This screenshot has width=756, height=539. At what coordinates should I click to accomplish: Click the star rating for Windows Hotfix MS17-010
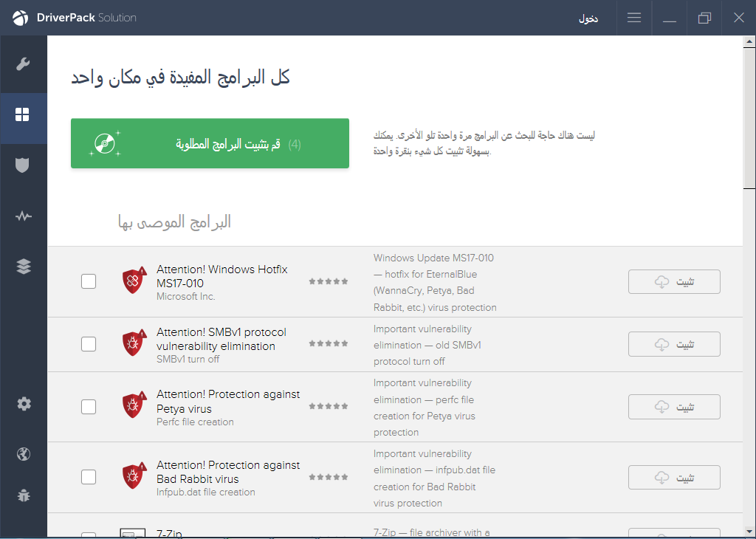tap(329, 281)
